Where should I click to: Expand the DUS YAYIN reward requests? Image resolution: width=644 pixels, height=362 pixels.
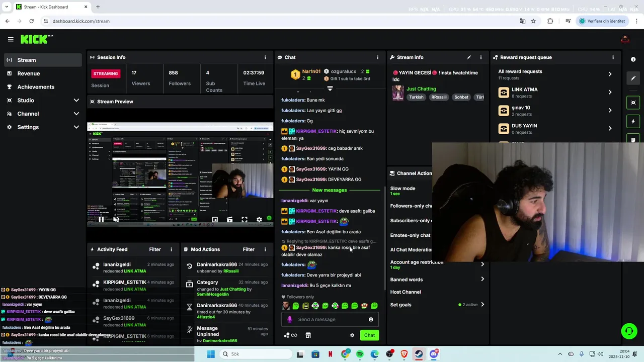(x=555, y=128)
